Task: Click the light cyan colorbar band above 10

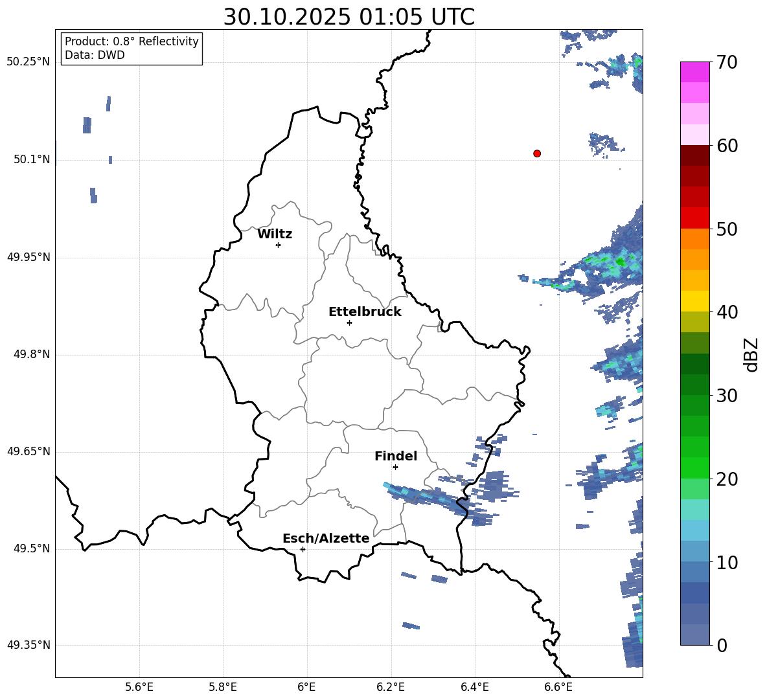Action: 694,530
